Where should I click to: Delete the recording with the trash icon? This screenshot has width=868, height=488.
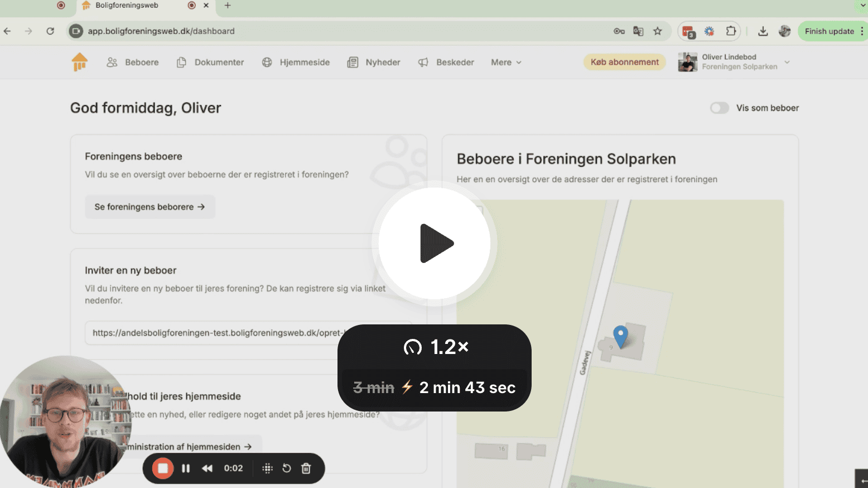[x=306, y=468]
